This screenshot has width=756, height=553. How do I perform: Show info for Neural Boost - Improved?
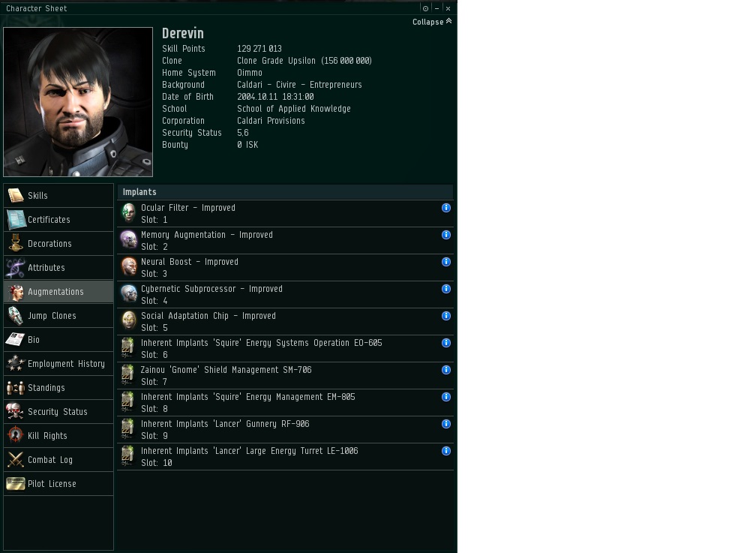pos(446,262)
